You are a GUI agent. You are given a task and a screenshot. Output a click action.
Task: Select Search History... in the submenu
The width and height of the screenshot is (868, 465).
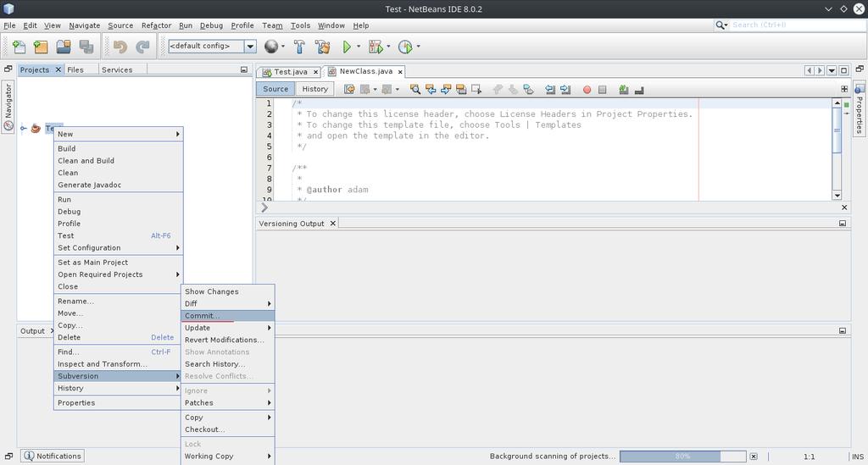click(227, 364)
